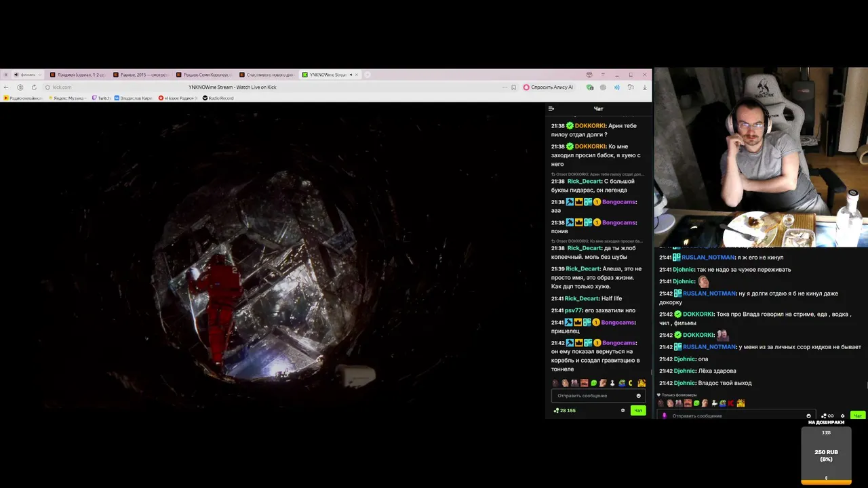The image size is (868, 488).
Task: Open the Спросить Алису AI assistant
Action: [548, 87]
